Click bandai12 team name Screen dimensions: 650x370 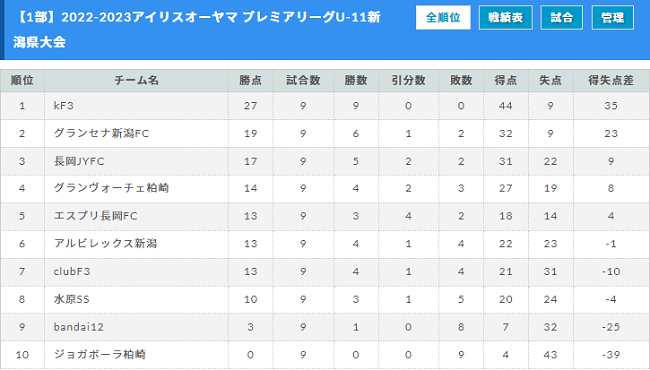coord(78,327)
